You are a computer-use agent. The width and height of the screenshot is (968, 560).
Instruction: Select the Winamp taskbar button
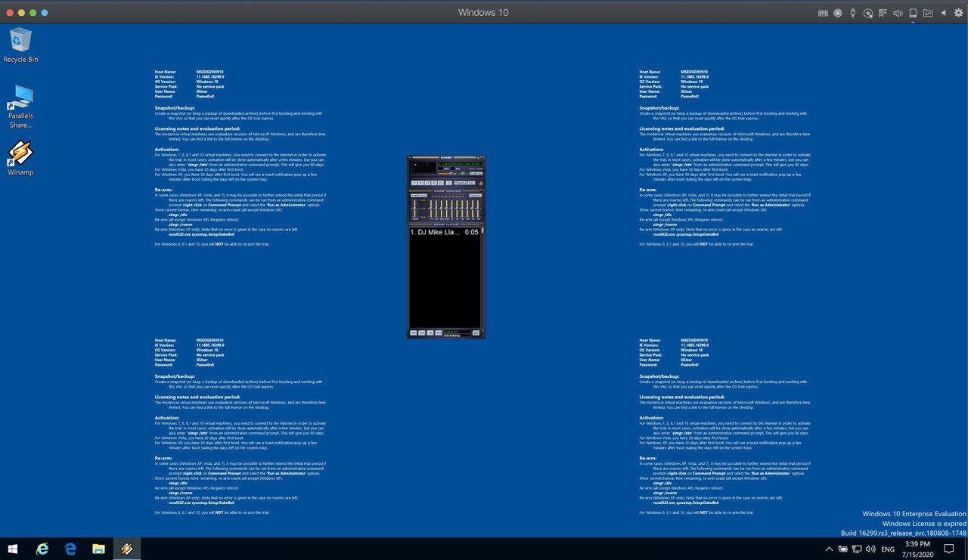pyautogui.click(x=126, y=549)
